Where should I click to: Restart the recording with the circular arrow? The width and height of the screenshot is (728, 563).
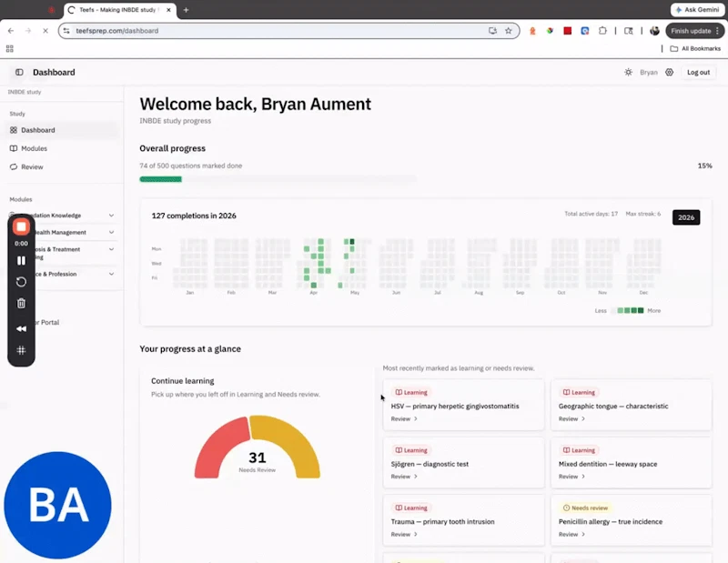pyautogui.click(x=21, y=282)
